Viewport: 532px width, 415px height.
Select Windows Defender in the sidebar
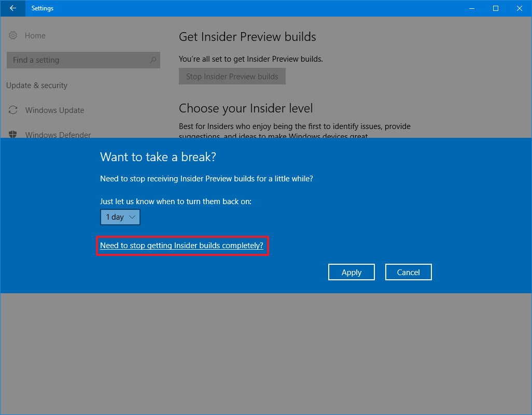pyautogui.click(x=58, y=135)
